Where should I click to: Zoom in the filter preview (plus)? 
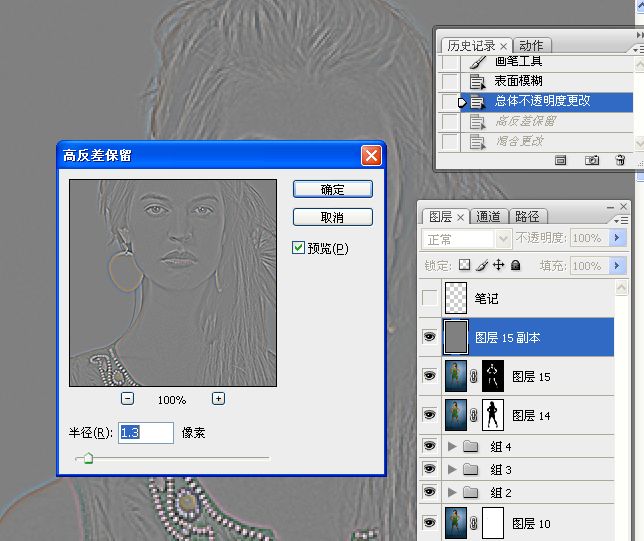[x=218, y=398]
